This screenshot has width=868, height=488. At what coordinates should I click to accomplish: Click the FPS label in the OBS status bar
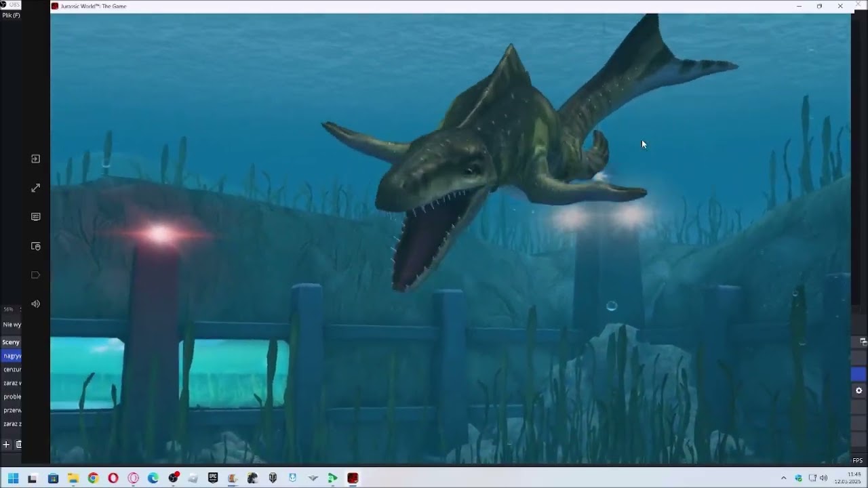pos(858,461)
